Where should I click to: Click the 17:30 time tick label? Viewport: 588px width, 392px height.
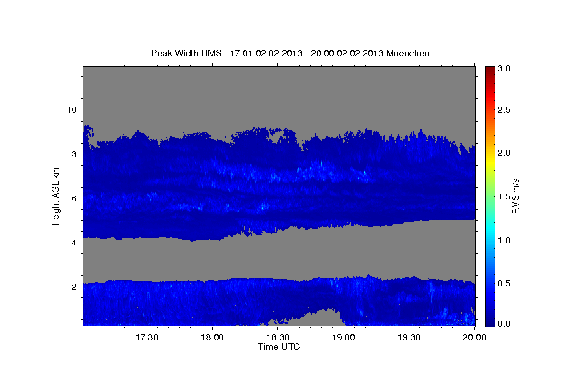(x=147, y=338)
